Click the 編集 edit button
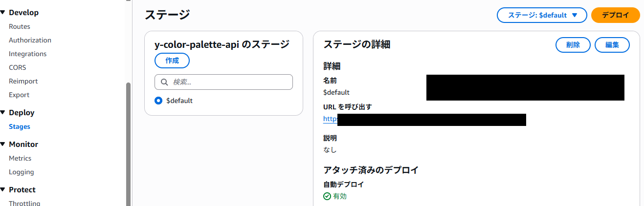Viewport: 644px width, 206px height. point(612,45)
